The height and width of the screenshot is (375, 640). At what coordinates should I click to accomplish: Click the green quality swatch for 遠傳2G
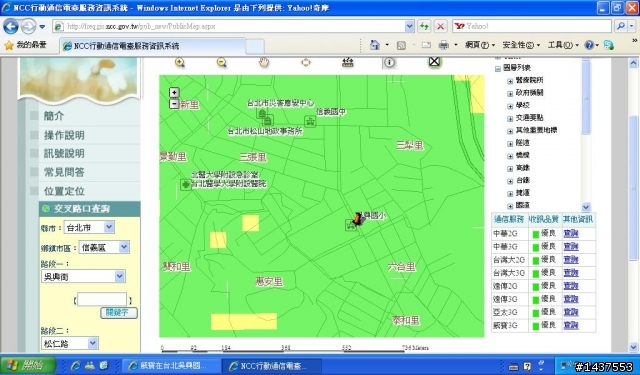tap(536, 286)
